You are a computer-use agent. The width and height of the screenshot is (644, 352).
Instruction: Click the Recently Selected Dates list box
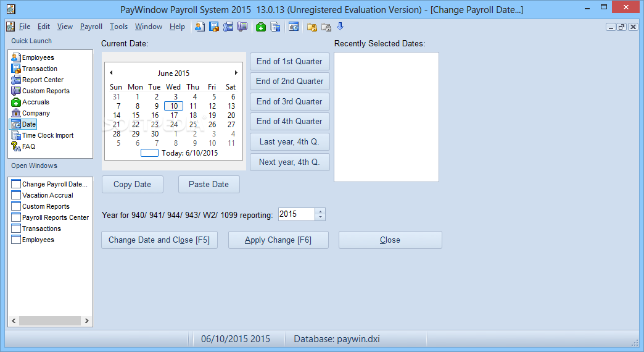[x=387, y=117]
